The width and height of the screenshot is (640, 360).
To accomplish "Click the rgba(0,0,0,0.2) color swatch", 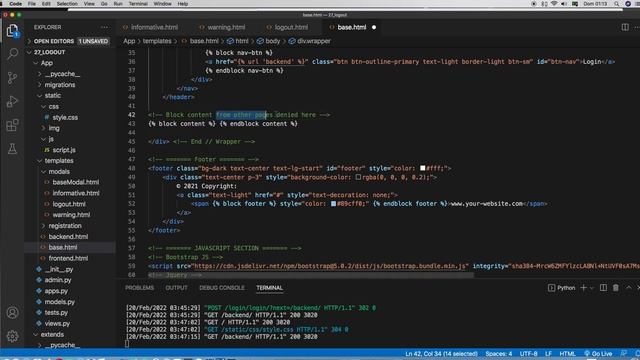I will [358, 177].
